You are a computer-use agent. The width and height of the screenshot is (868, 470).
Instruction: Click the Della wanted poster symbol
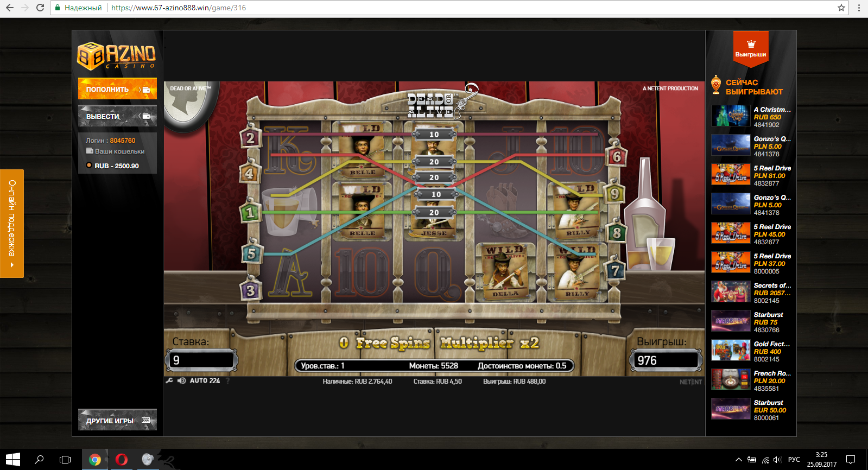505,272
